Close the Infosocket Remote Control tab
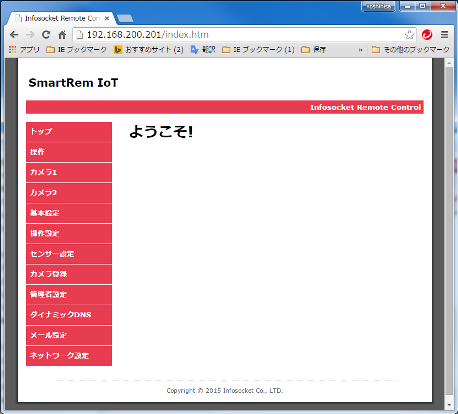This screenshot has height=414, width=458. click(107, 18)
